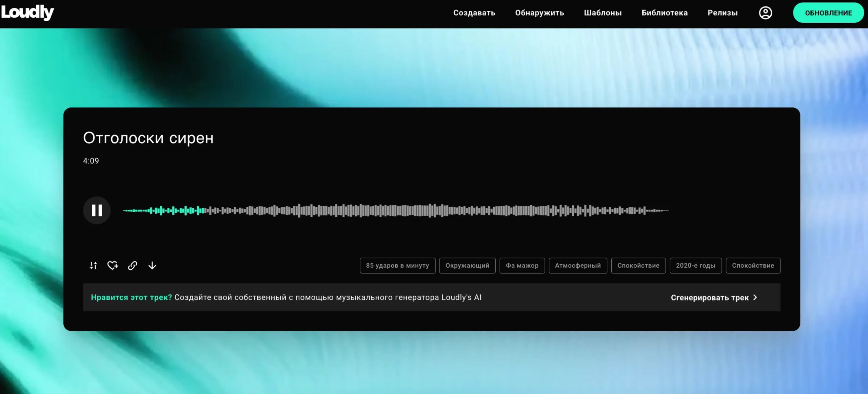Go to the Шаблоны section
Screen dimensions: 868x394
(603, 13)
